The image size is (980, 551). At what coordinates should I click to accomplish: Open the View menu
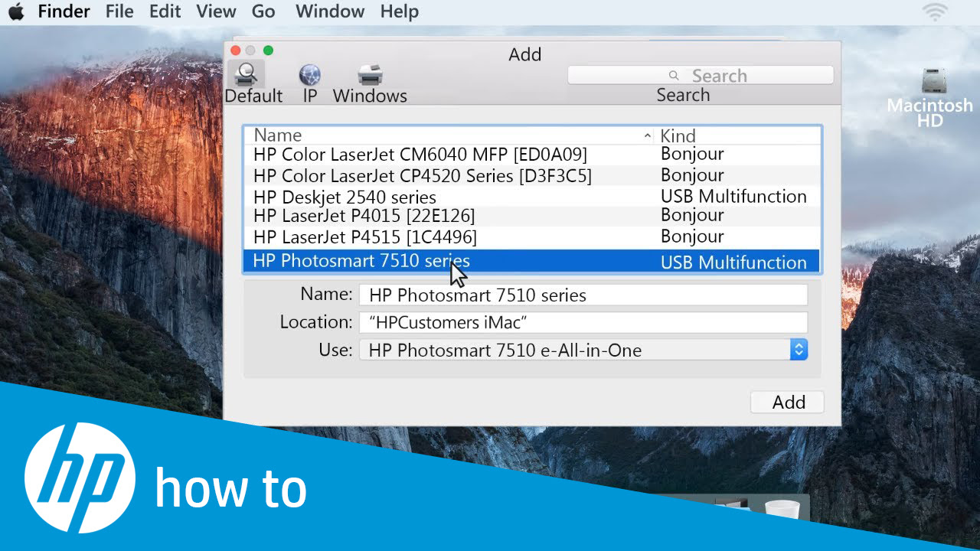[216, 11]
